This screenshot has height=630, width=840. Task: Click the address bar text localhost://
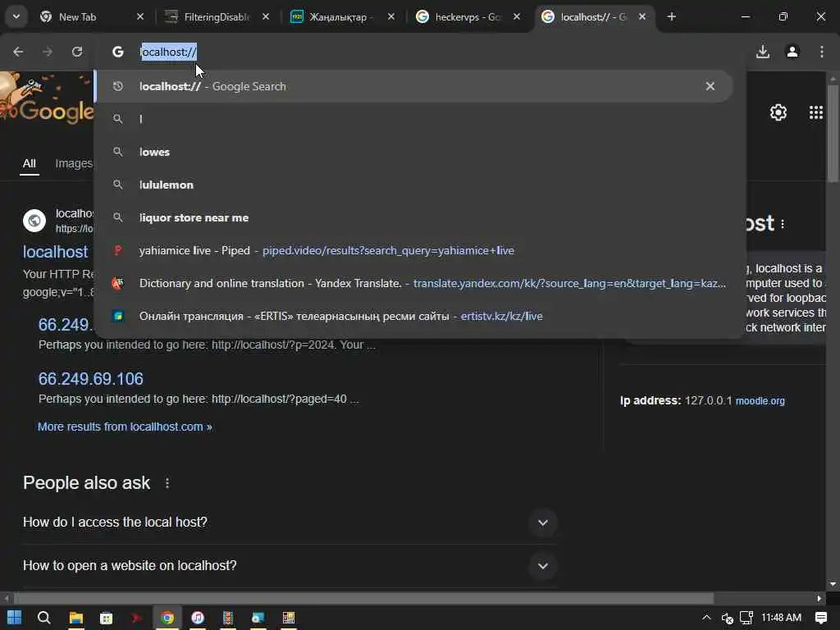click(168, 52)
